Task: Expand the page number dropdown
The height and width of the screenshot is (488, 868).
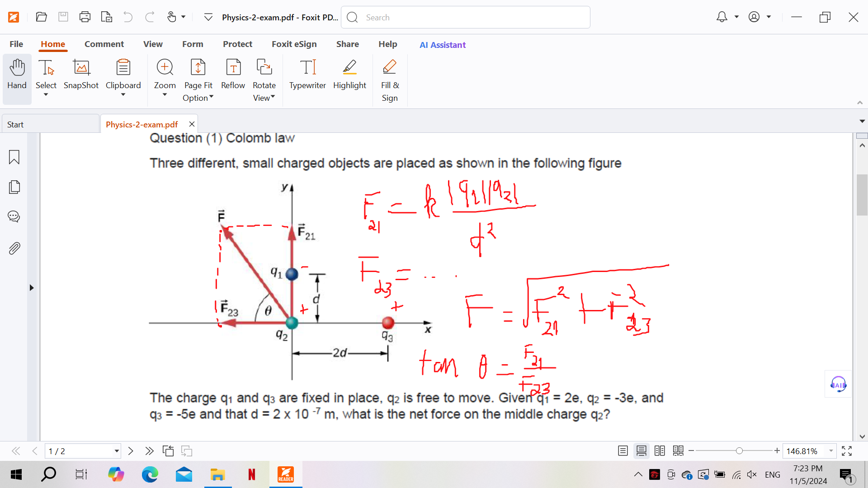Action: point(117,451)
